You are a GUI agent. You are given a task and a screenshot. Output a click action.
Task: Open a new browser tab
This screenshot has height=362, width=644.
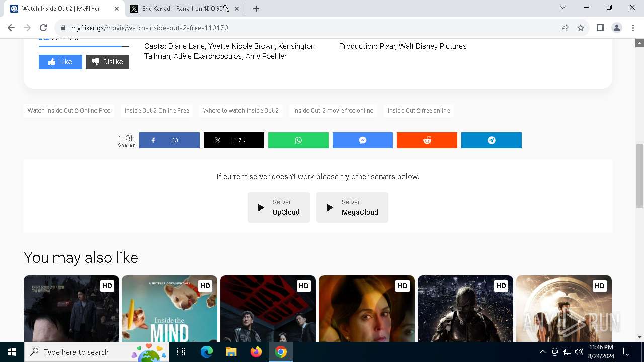(256, 9)
